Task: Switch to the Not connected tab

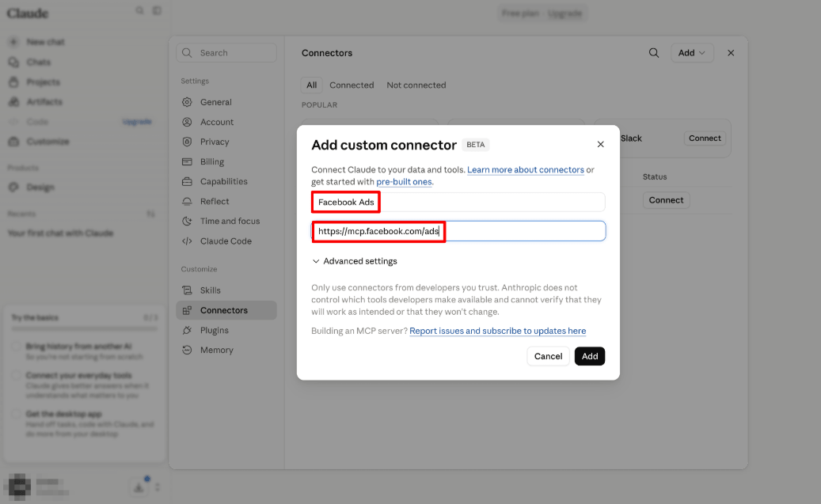Action: [416, 85]
